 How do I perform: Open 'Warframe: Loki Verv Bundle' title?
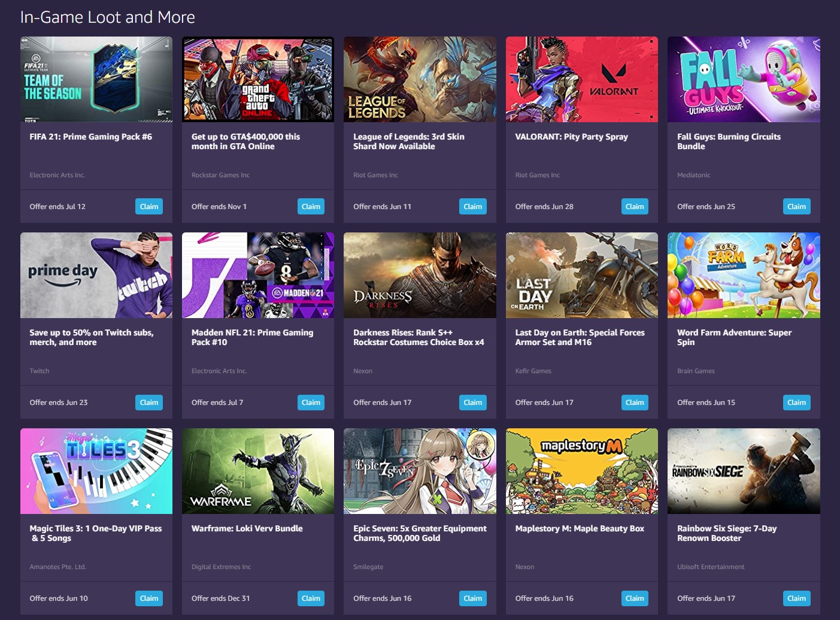coord(247,528)
